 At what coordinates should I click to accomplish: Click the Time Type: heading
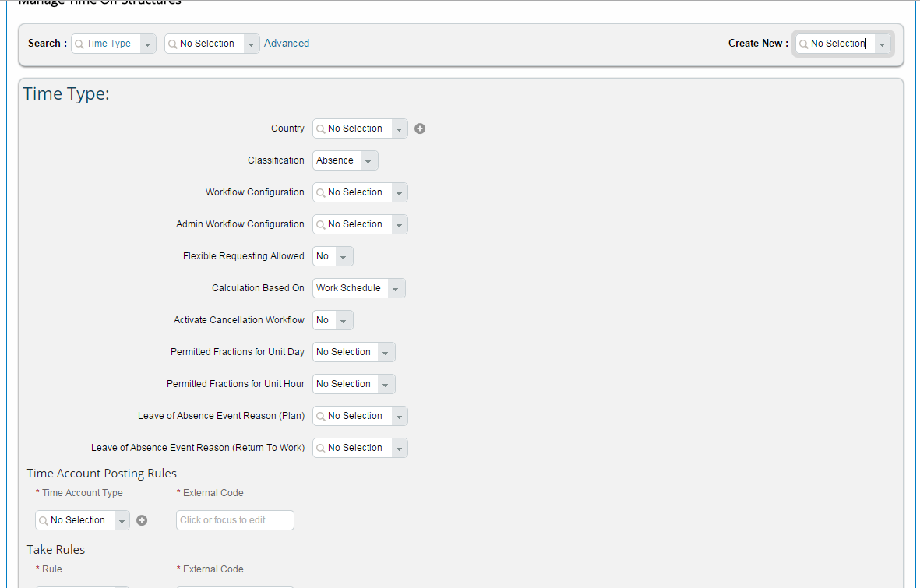tap(66, 94)
